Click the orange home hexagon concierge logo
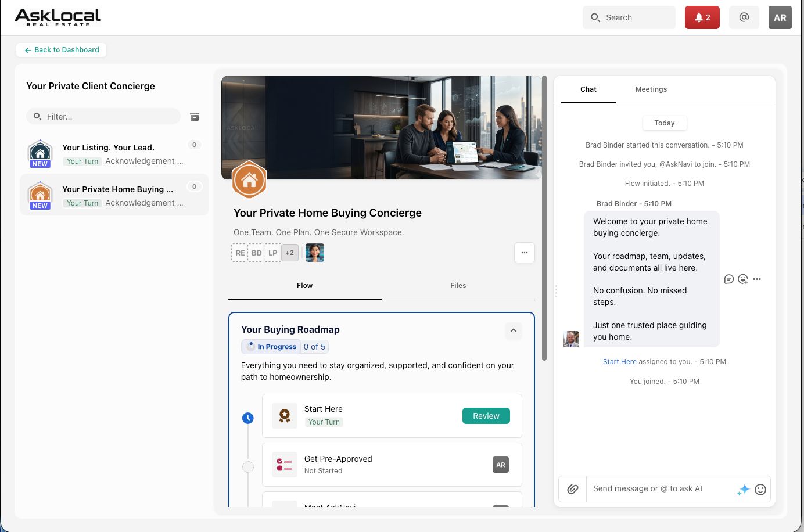The width and height of the screenshot is (804, 532). 249,180
